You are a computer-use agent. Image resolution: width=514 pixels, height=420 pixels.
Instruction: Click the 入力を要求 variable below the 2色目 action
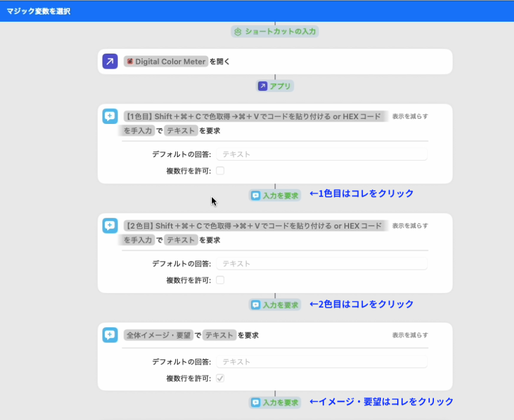274,304
